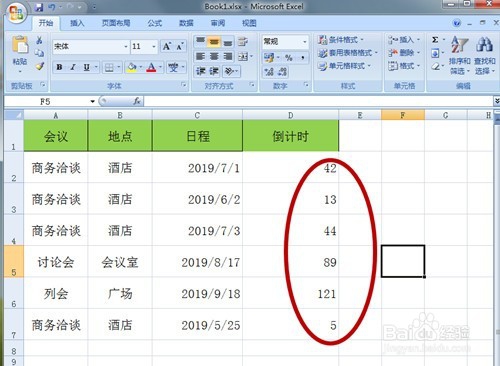Select column D header
500x366 pixels.
[x=291, y=115]
